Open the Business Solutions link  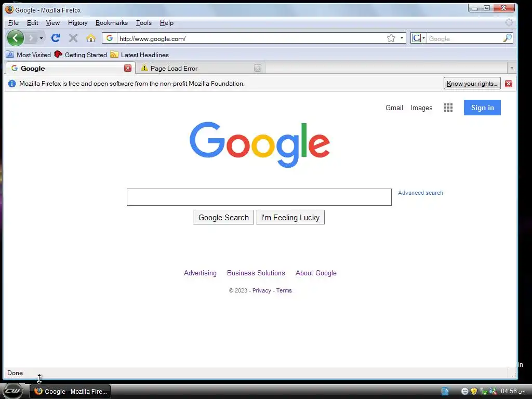click(256, 273)
